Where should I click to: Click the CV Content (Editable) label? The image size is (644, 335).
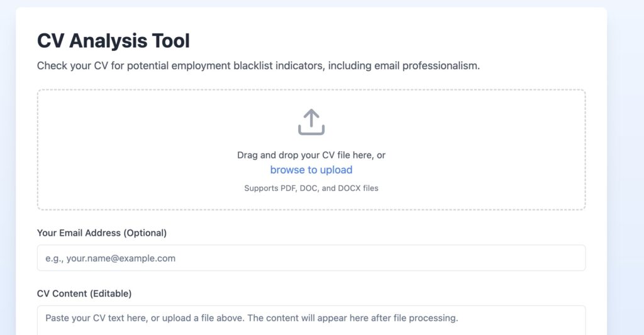84,294
